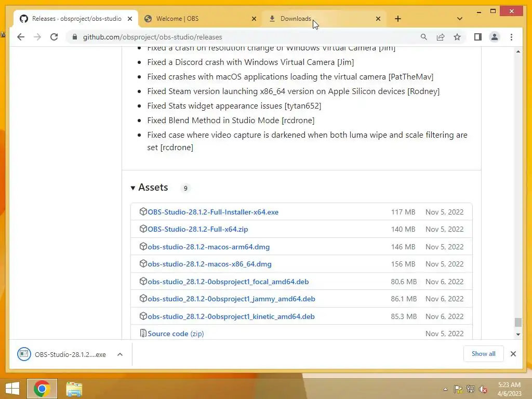This screenshot has width=532, height=399.
Task: Switch to the Downloads tab
Action: (x=324, y=19)
